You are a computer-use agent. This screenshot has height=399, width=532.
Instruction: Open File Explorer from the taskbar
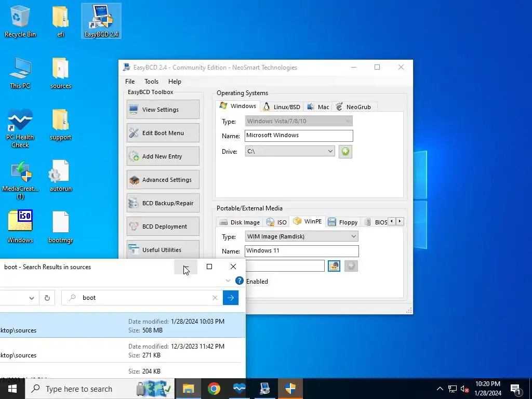tap(188, 389)
